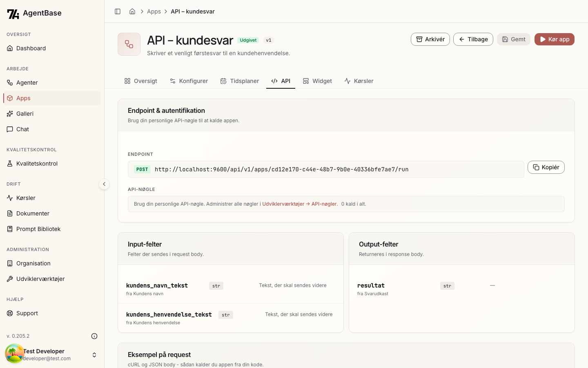Click the app's large icon tile
This screenshot has width=588, height=368.
coord(129,44)
